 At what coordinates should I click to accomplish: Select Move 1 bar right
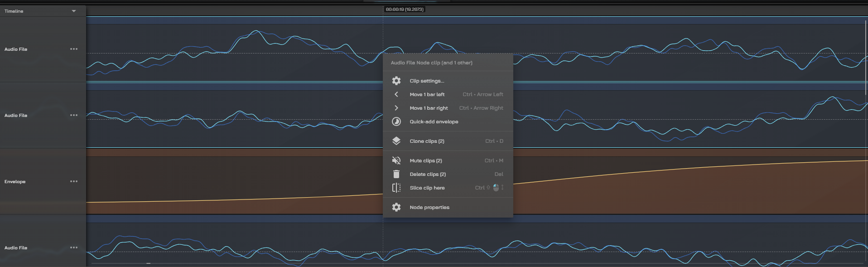448,108
